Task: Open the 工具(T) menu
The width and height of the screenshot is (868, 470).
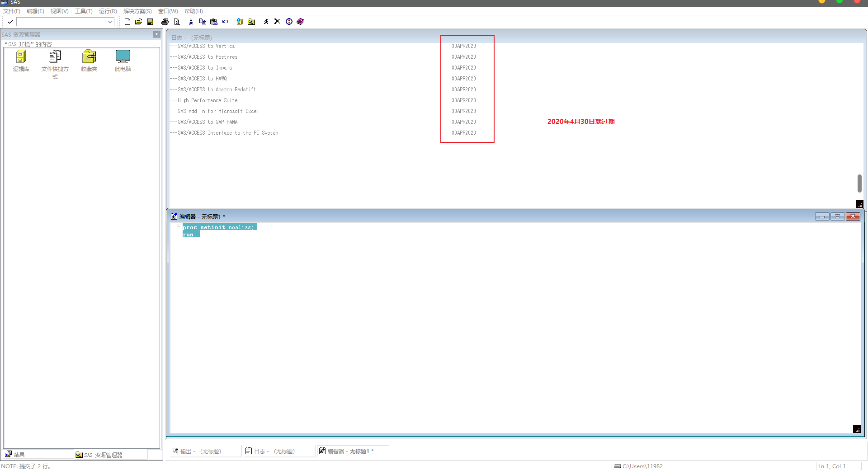Action: pos(84,11)
